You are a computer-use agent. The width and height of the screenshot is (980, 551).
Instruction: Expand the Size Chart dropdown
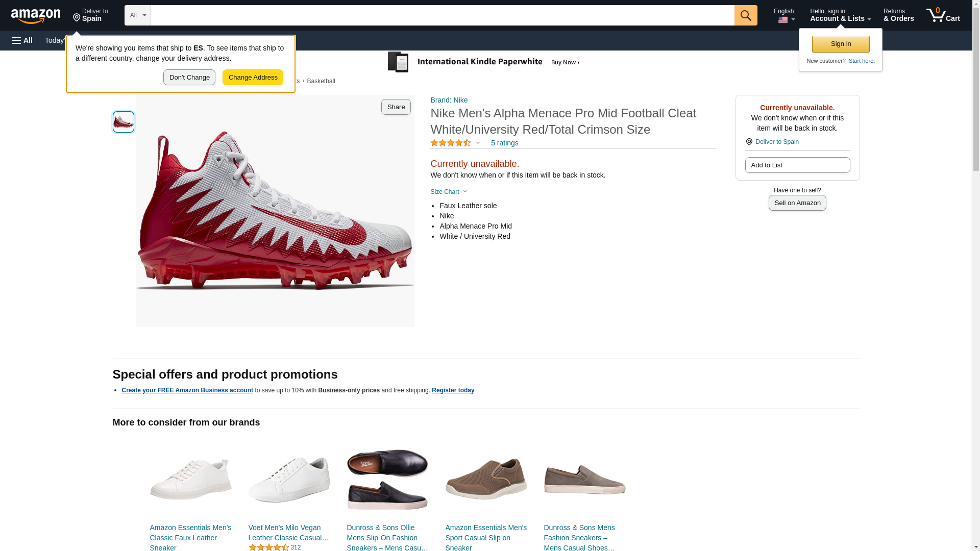[x=449, y=192]
